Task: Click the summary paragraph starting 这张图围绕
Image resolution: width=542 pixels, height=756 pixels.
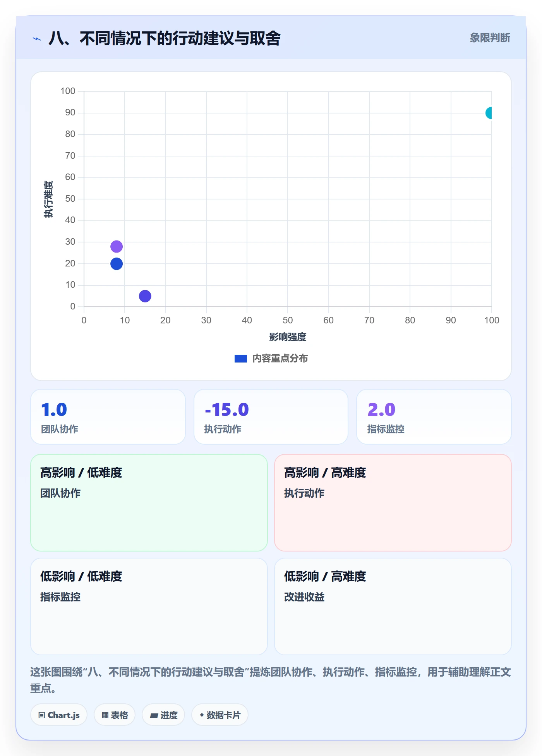Action: [x=271, y=680]
